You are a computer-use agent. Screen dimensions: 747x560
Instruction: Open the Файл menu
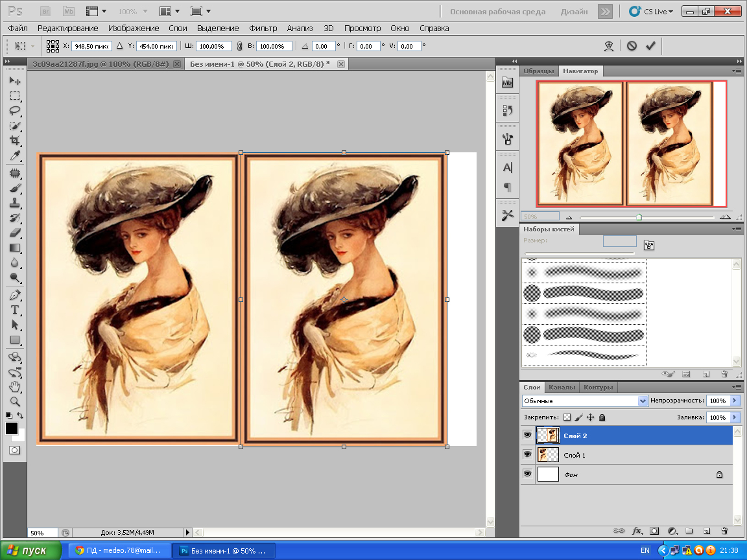click(x=18, y=28)
